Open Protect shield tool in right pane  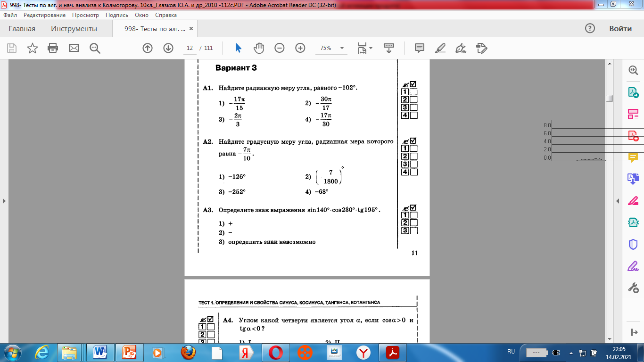pyautogui.click(x=633, y=244)
